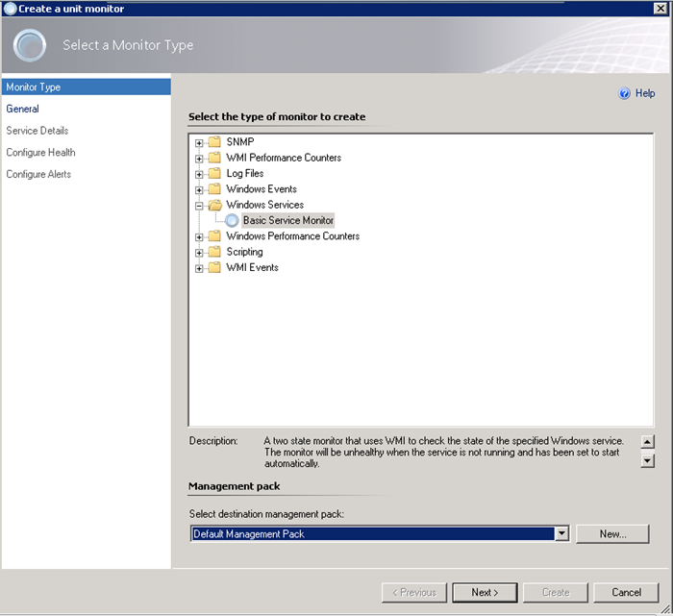The height and width of the screenshot is (616, 673).
Task: Select the Scripting label
Action: point(244,252)
